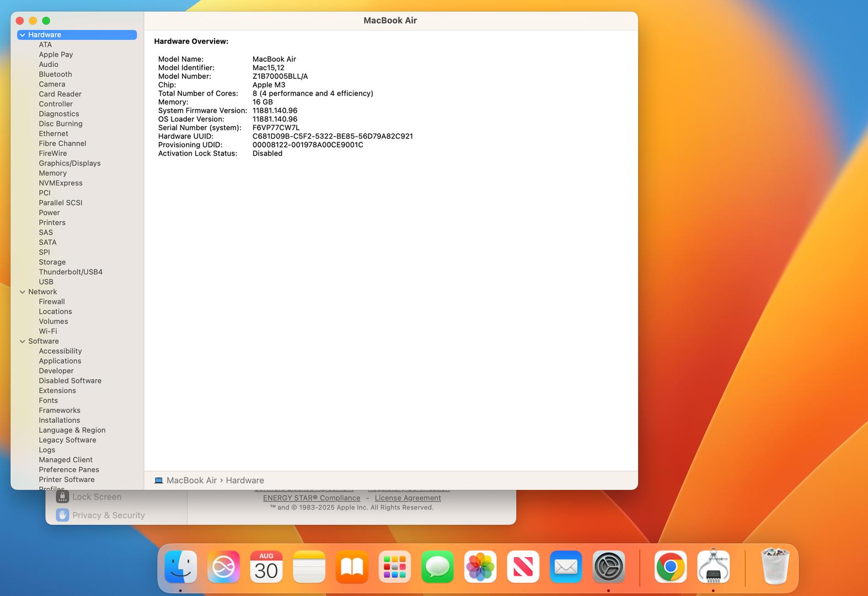The image size is (868, 596).
Task: Select Apple Pay in the sidebar
Action: tap(56, 55)
